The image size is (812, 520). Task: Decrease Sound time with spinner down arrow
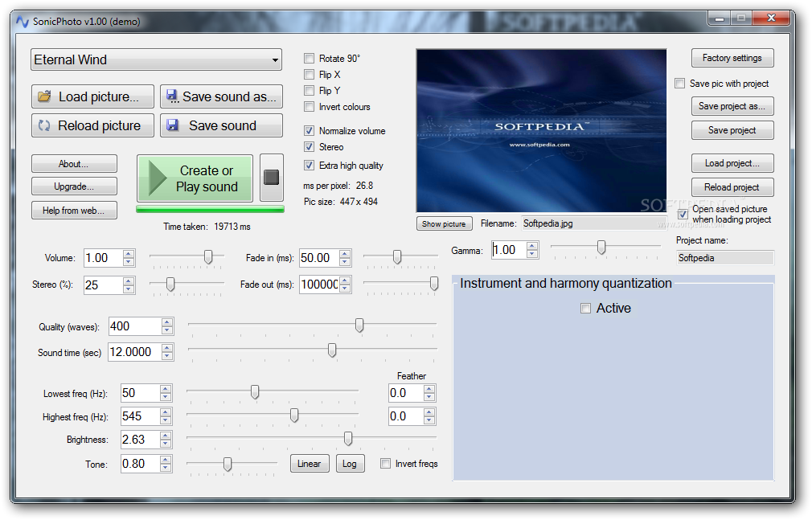tap(166, 356)
